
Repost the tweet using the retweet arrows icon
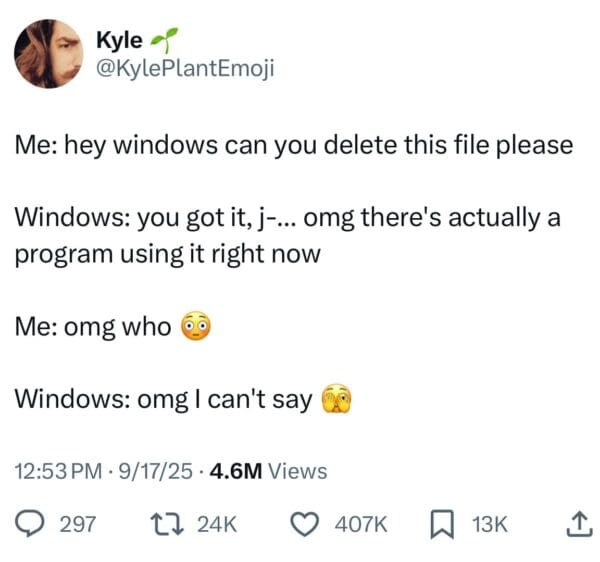pyautogui.click(x=167, y=524)
